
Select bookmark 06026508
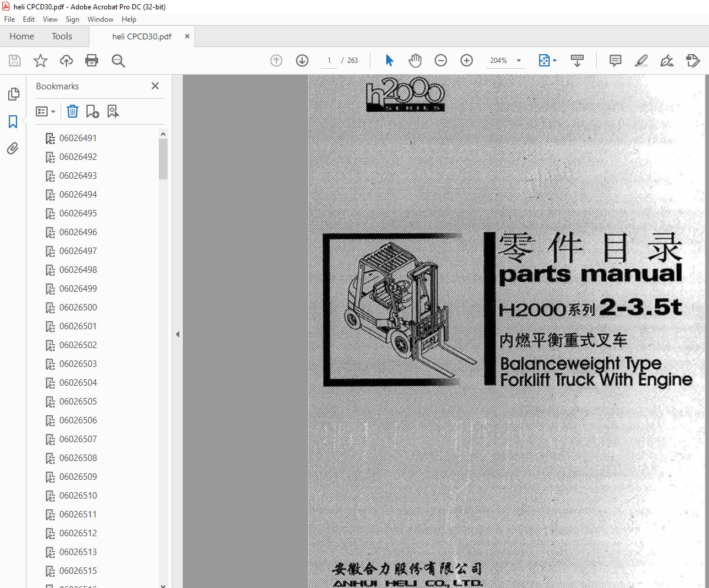tap(78, 458)
